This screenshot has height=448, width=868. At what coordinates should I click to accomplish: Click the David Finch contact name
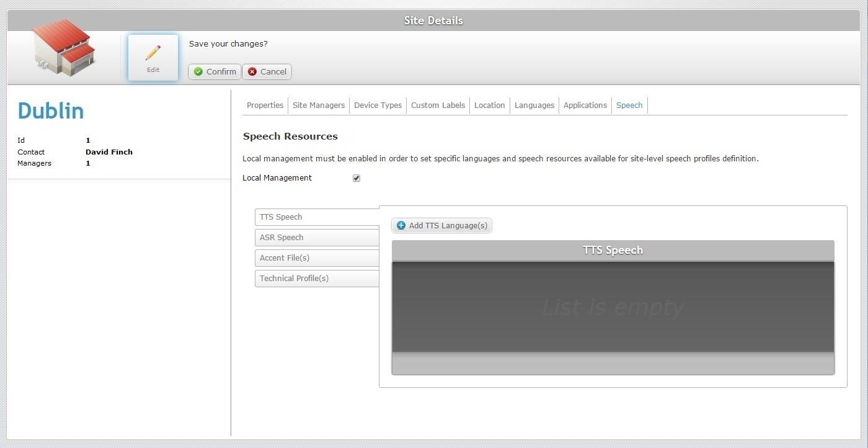click(x=109, y=152)
